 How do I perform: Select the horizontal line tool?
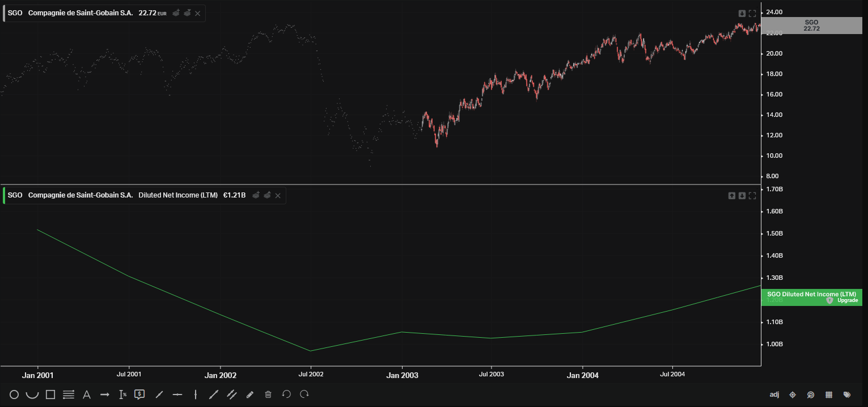177,395
